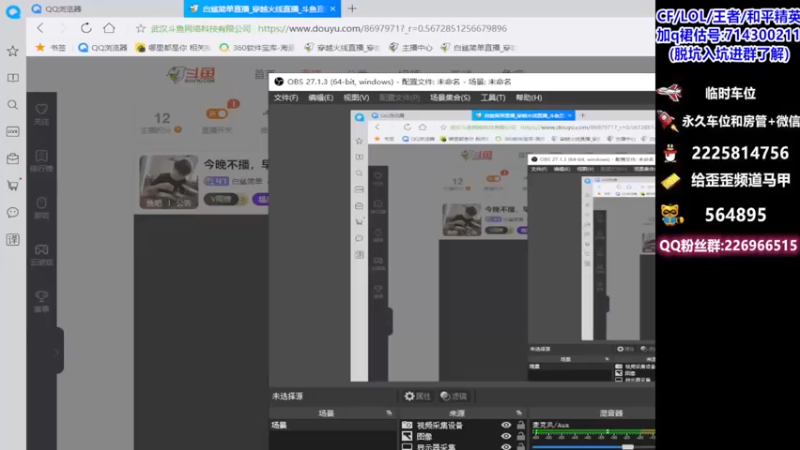This screenshot has width=800, height=450.
Task: Open 属性 properties button in OBS
Action: pyautogui.click(x=417, y=396)
